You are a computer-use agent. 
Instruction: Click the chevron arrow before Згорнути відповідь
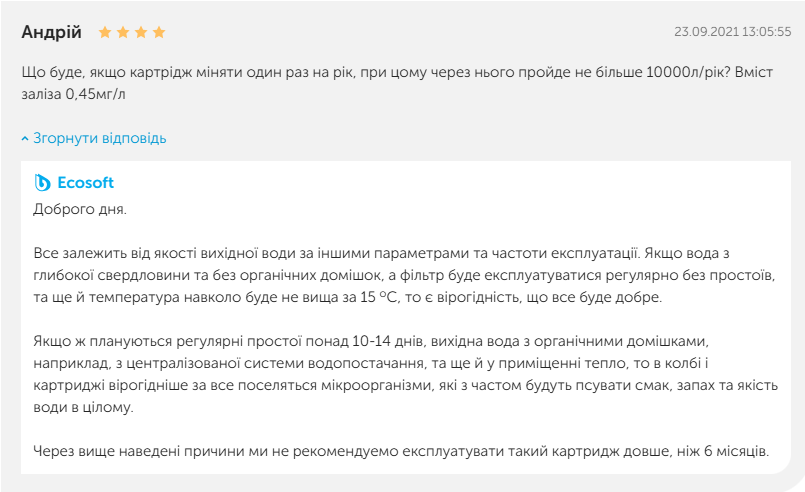(x=25, y=139)
